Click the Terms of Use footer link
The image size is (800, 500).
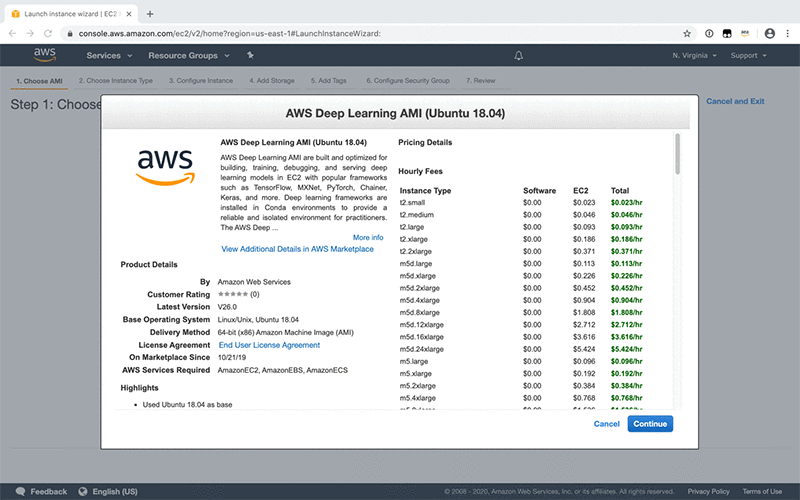tap(762, 491)
